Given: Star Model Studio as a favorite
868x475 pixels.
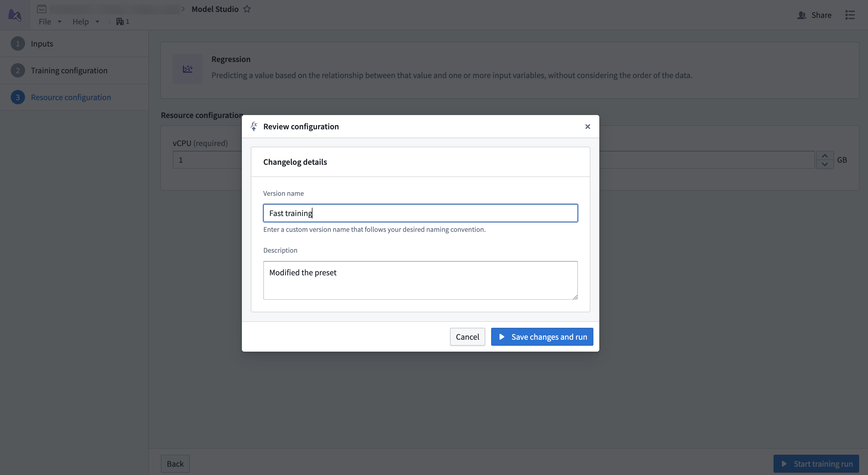Looking at the screenshot, I should [247, 9].
